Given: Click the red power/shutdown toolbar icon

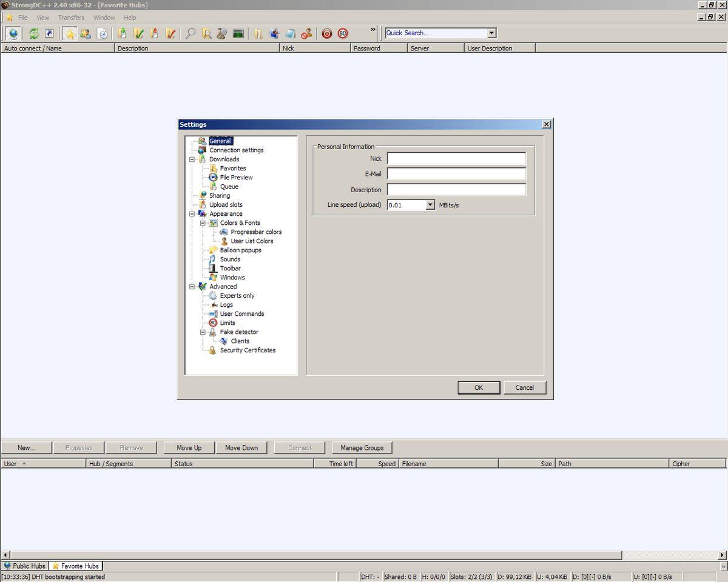Looking at the screenshot, I should coord(327,33).
